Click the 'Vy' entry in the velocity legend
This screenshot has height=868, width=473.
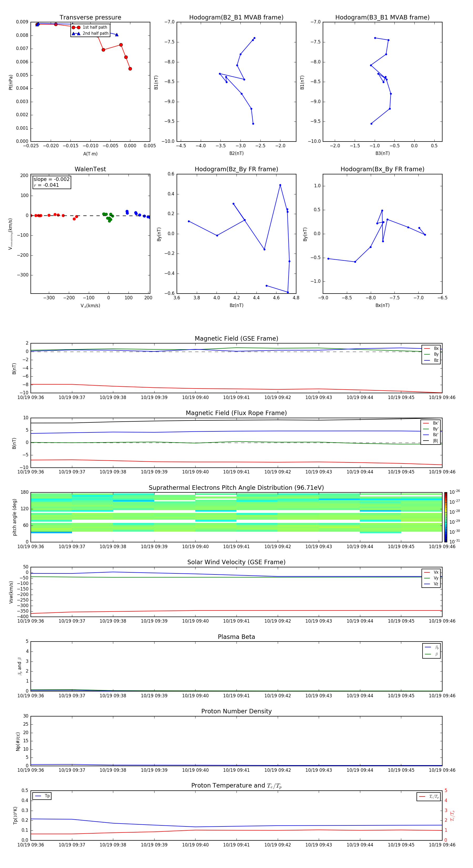(431, 578)
